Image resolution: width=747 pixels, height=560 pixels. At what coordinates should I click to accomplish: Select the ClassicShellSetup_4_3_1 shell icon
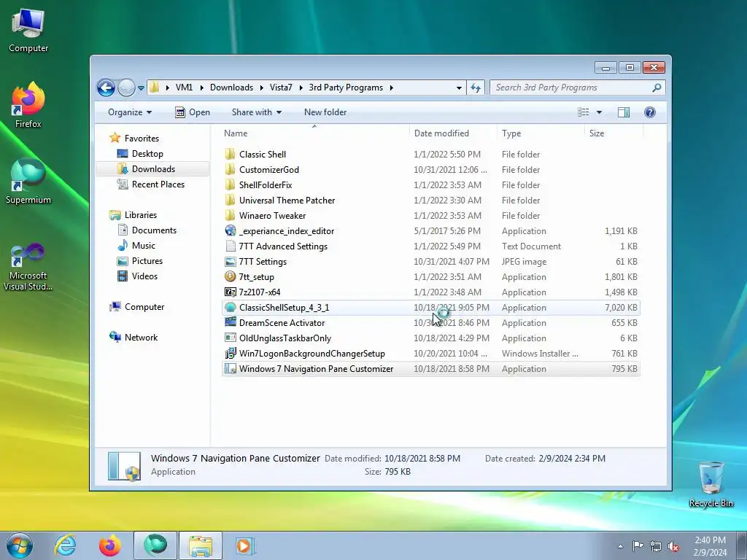(230, 307)
